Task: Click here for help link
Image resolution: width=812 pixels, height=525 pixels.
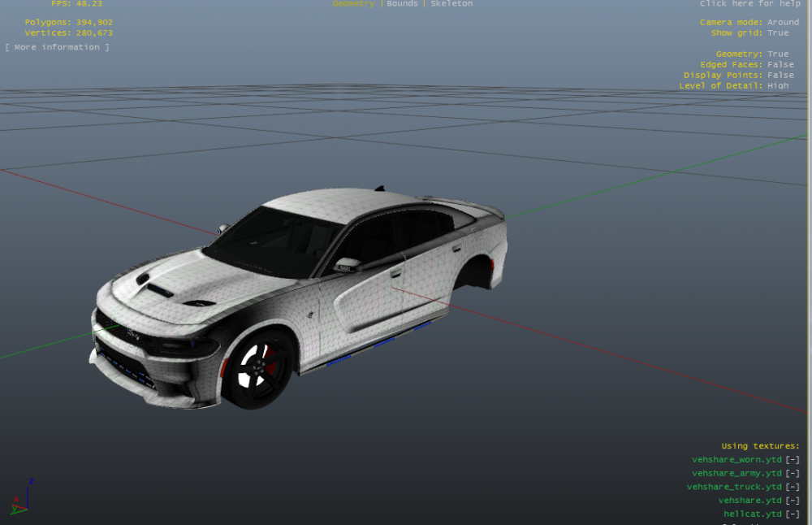Action: pos(749,3)
